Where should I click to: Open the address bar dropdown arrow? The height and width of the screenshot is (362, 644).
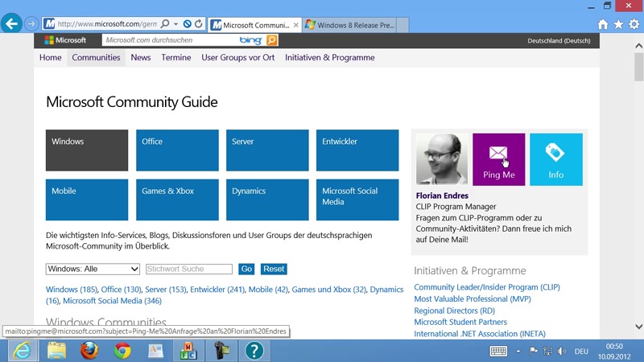click(x=175, y=24)
